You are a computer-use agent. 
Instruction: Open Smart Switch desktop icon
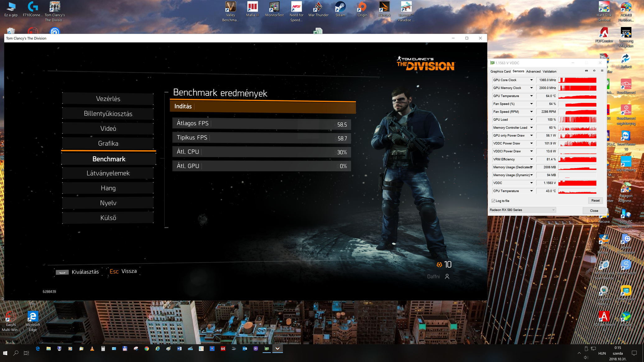(626, 267)
